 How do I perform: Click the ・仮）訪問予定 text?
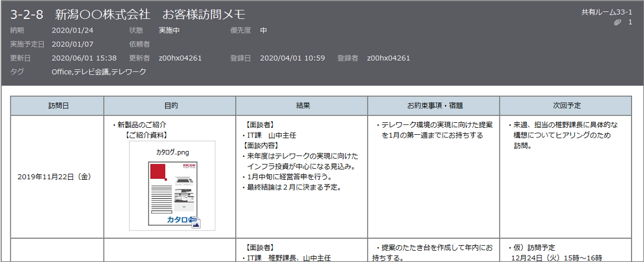click(531, 247)
